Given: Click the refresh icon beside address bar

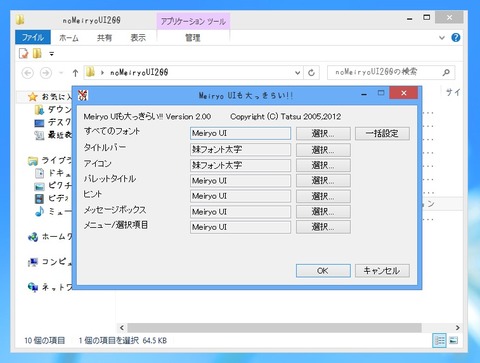Looking at the screenshot, I should pos(311,73).
